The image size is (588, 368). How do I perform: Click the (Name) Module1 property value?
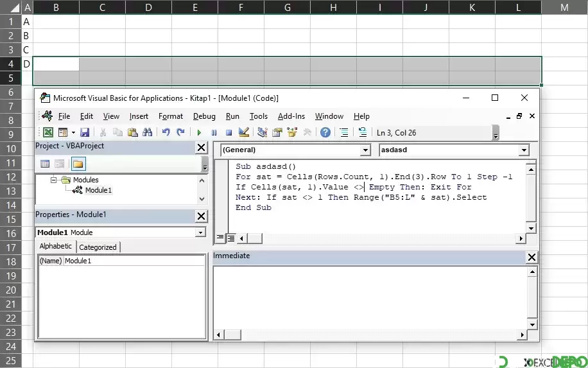tap(134, 261)
